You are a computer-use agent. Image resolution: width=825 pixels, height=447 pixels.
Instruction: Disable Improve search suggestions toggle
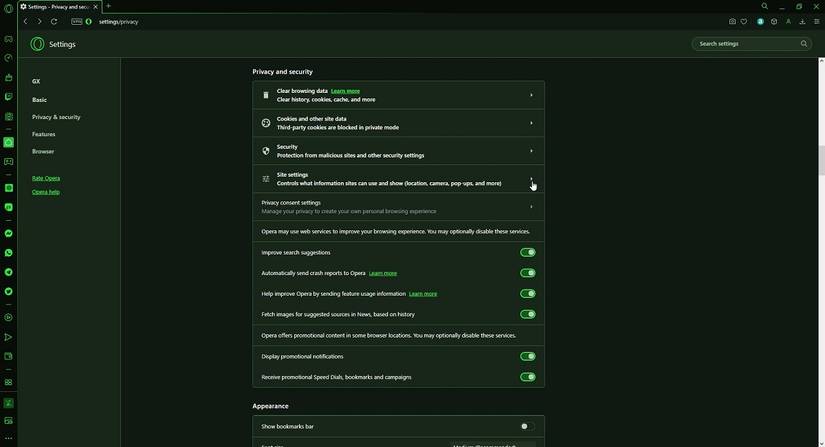(x=528, y=252)
